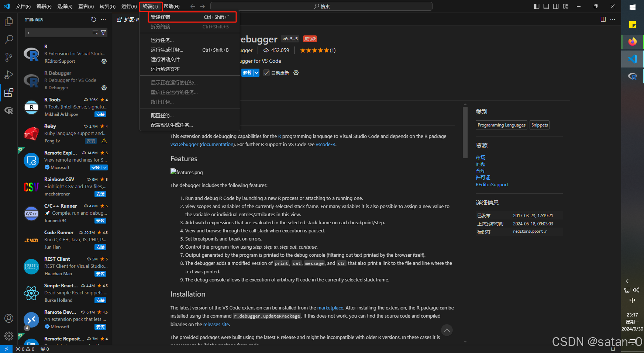This screenshot has height=353, width=644.
Task: Refresh the extensions marketplace list
Action: coord(94,20)
